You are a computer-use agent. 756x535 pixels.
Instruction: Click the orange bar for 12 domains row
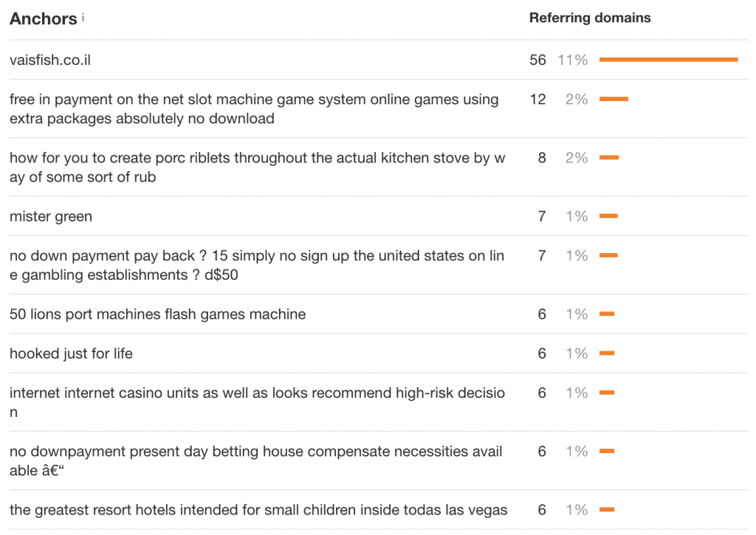click(x=614, y=99)
